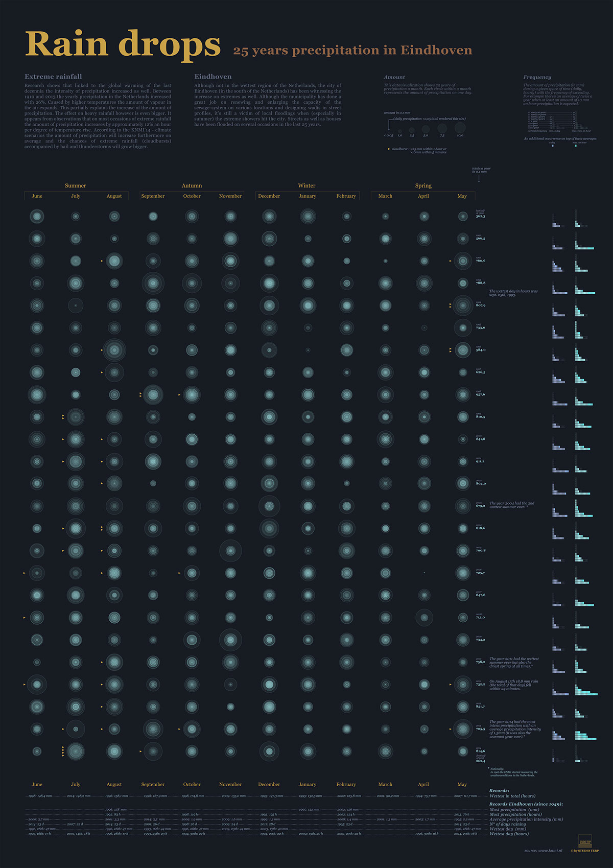Click the 'Average precipitation intensity (mm)' label
The image size is (613, 868).
tap(526, 819)
